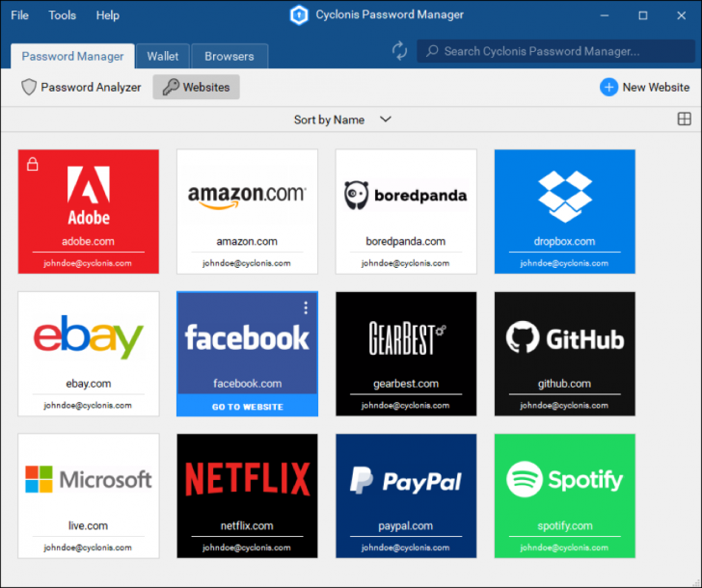Click the amazon.com label text
702x588 pixels.
pyautogui.click(x=247, y=241)
